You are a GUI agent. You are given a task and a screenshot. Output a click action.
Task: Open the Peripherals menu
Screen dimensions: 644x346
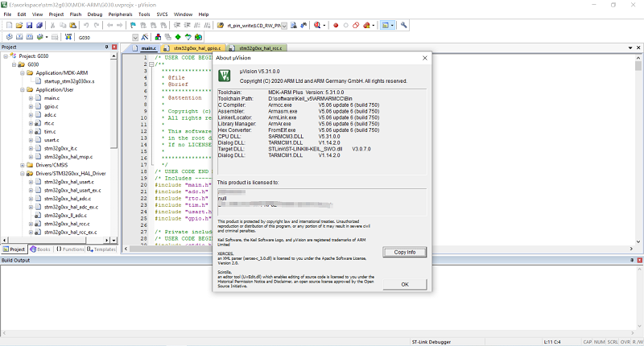click(x=122, y=14)
